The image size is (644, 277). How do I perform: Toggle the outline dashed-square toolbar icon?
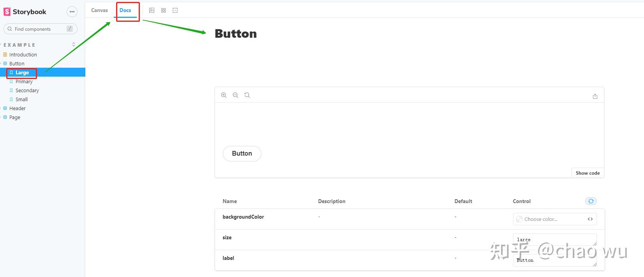[x=175, y=11]
